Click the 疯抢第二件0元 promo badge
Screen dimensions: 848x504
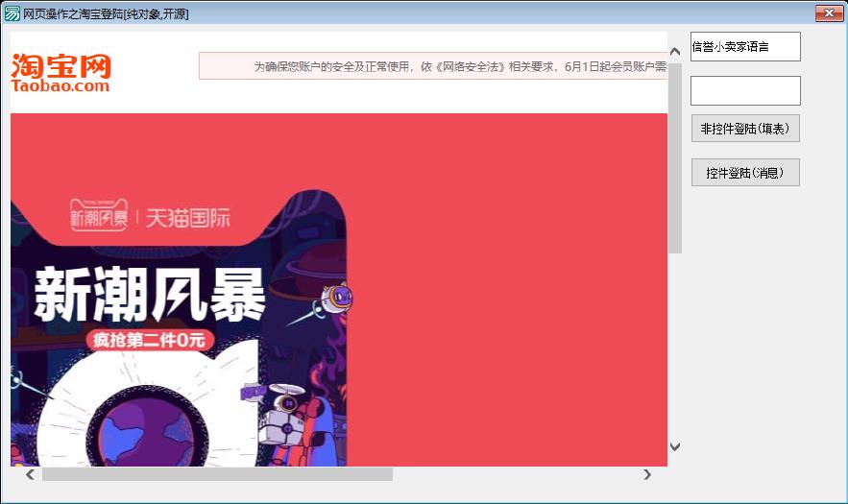tap(149, 340)
